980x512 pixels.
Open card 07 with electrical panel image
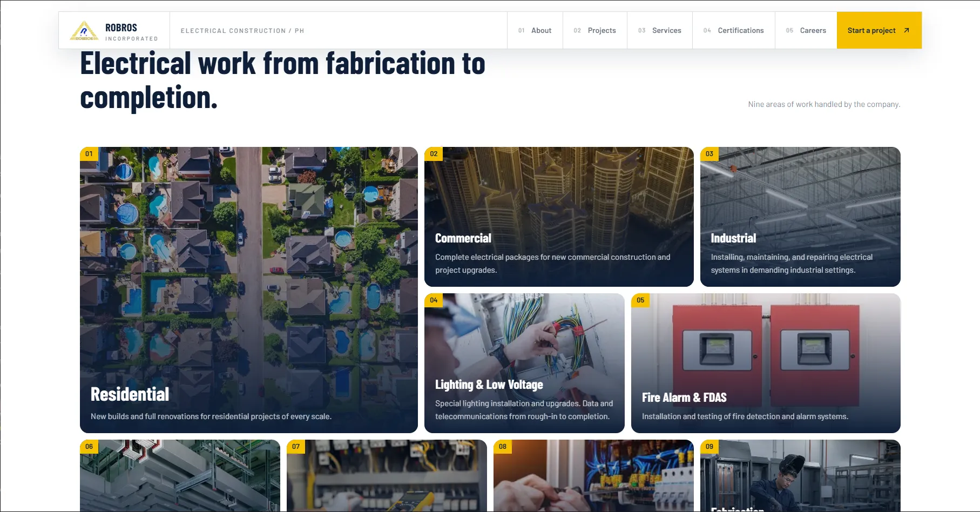387,476
